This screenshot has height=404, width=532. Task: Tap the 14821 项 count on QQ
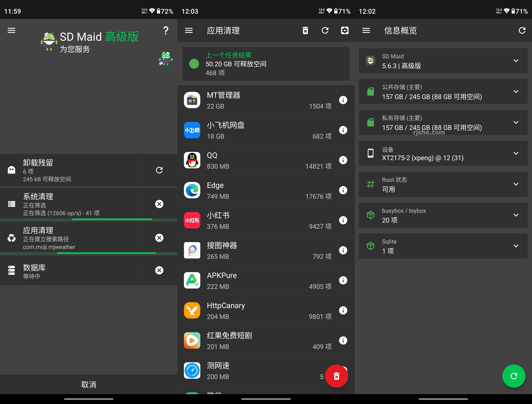(x=318, y=166)
